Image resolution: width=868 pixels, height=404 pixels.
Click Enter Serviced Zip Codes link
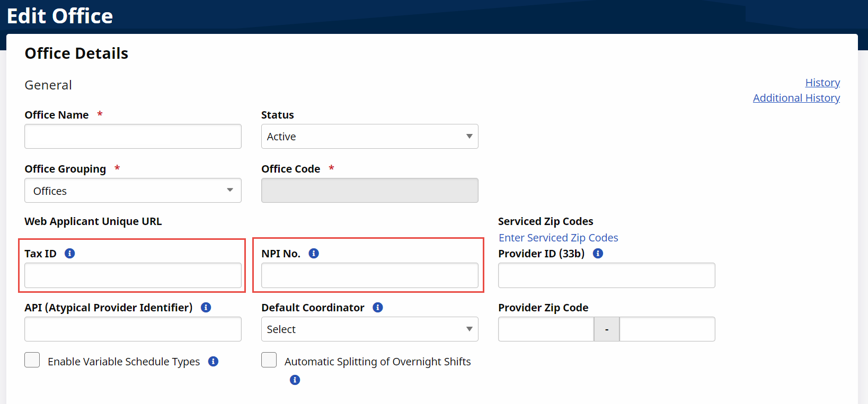pos(558,238)
